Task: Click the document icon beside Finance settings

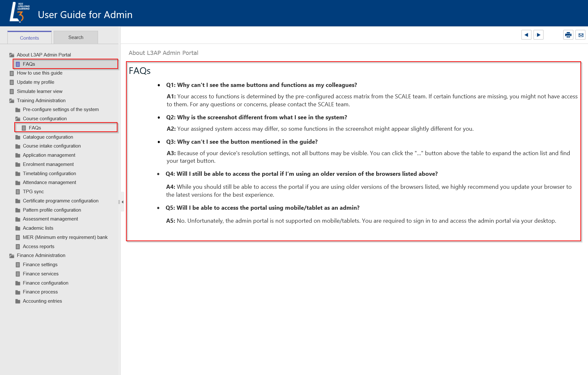Action: click(x=18, y=264)
